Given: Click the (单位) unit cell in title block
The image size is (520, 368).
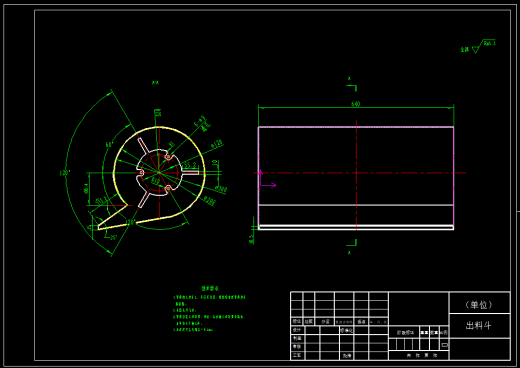Looking at the screenshot, I should pos(479,303).
